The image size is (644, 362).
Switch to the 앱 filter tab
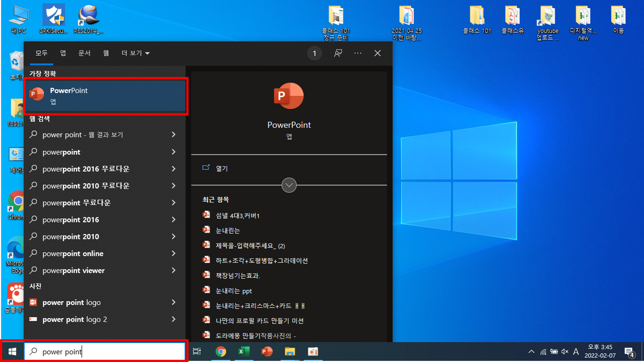63,53
